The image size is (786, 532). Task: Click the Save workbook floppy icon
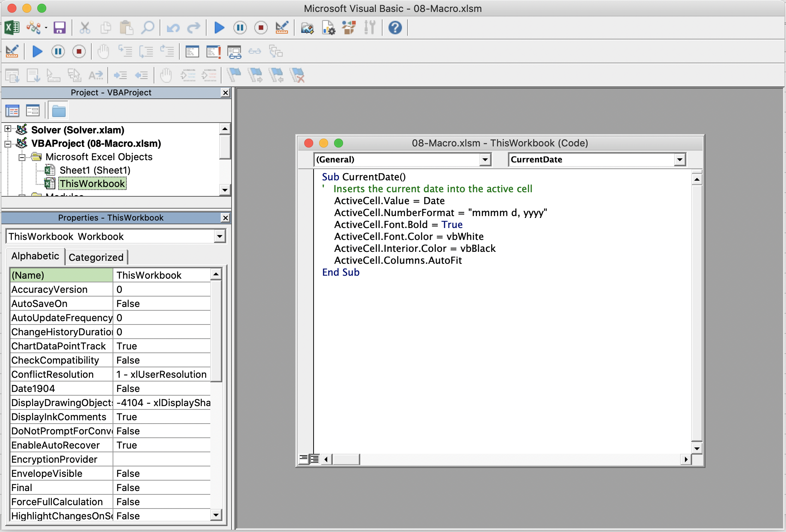[59, 28]
